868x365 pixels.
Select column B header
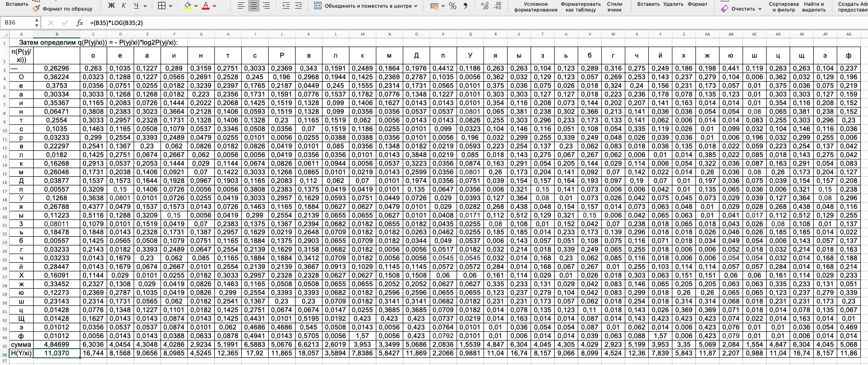tap(57, 34)
